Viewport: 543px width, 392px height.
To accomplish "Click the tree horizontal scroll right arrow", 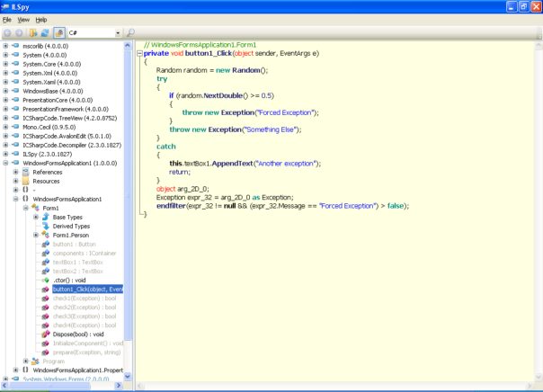I will pos(119,385).
